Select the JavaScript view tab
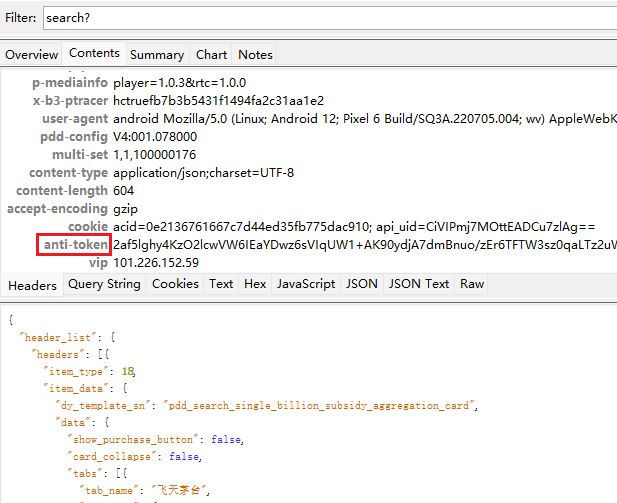This screenshot has width=617, height=503. coord(306,284)
